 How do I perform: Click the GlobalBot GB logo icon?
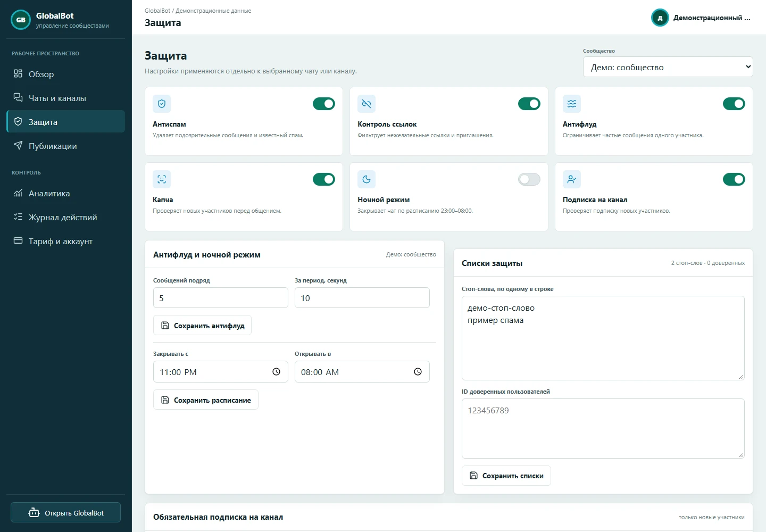tap(21, 20)
